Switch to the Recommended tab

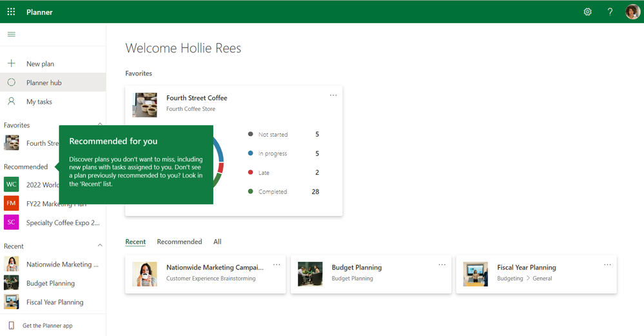pos(179,242)
